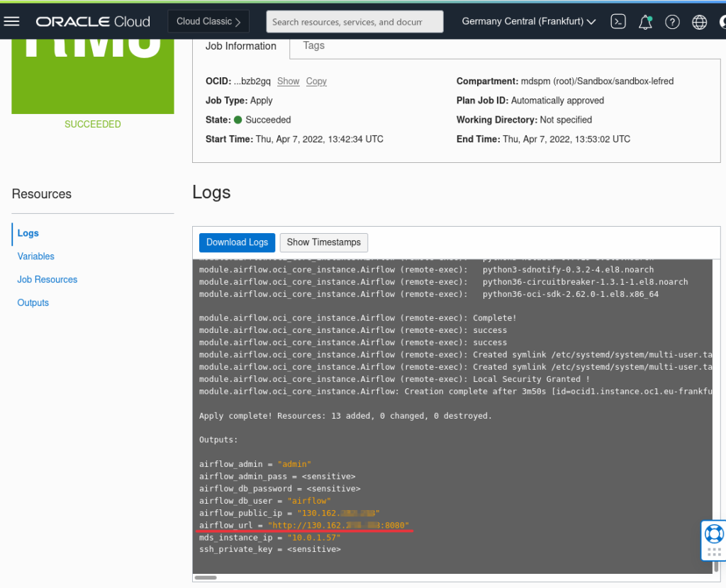View Job Resources from the sidebar
726x588 pixels.
pyautogui.click(x=47, y=279)
